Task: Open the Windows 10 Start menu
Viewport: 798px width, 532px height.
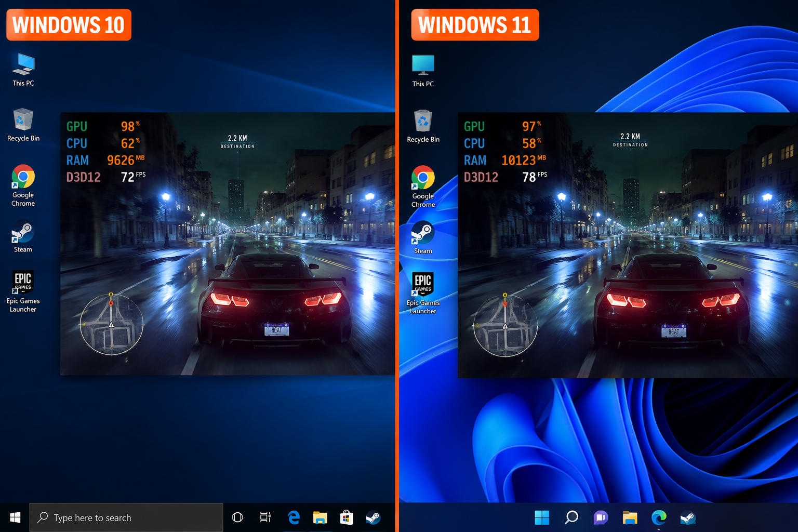Action: coord(15,517)
